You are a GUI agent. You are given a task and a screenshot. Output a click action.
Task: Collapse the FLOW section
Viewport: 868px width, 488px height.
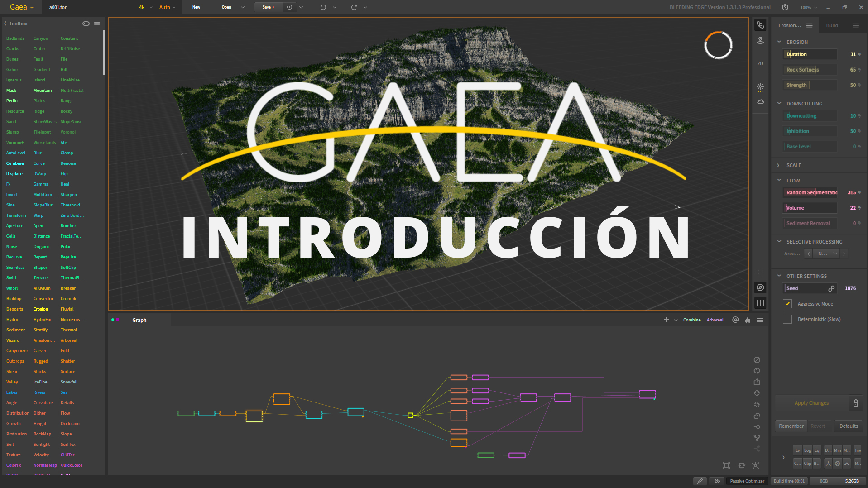779,180
